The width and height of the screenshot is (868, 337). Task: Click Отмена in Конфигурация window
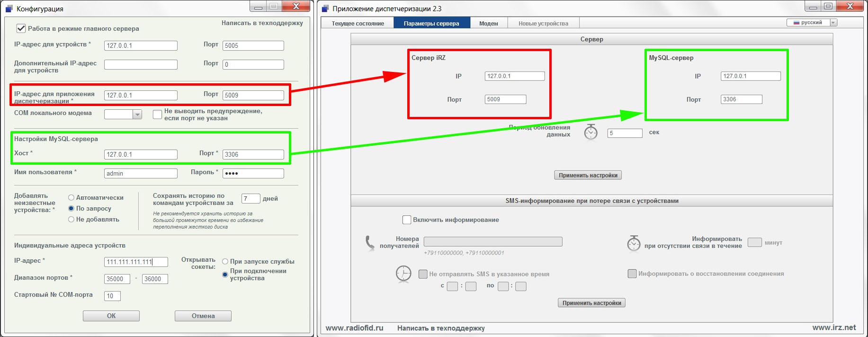[x=203, y=316]
